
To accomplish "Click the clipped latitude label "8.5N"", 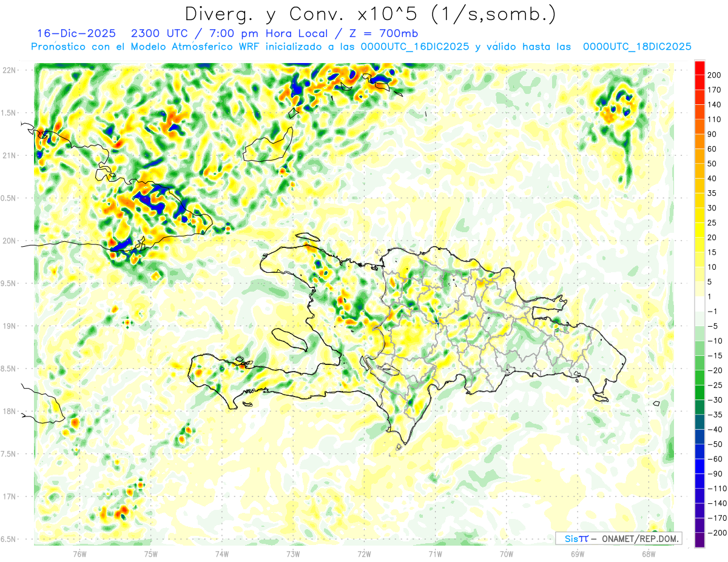I will [8, 369].
